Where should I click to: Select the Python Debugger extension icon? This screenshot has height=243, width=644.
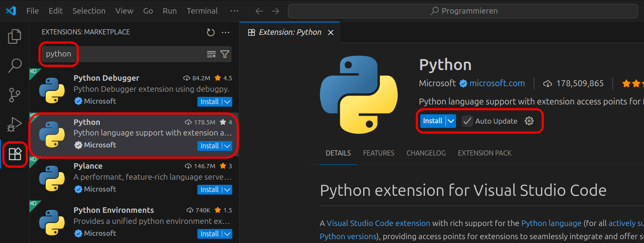[x=52, y=90]
